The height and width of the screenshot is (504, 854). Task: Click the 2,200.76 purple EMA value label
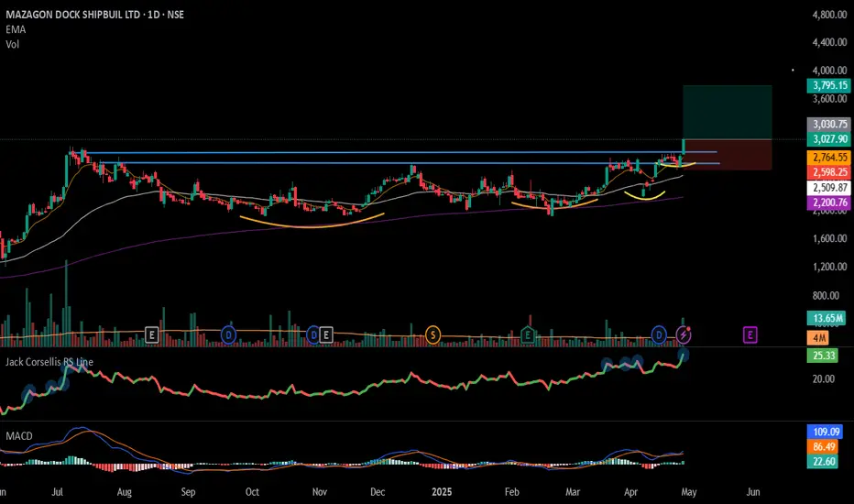coord(828,203)
